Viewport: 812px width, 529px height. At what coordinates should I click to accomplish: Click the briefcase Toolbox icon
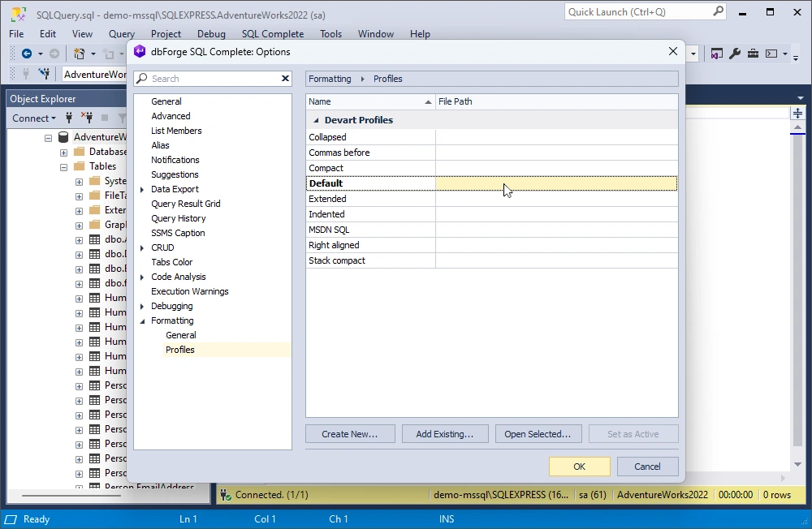(753, 54)
